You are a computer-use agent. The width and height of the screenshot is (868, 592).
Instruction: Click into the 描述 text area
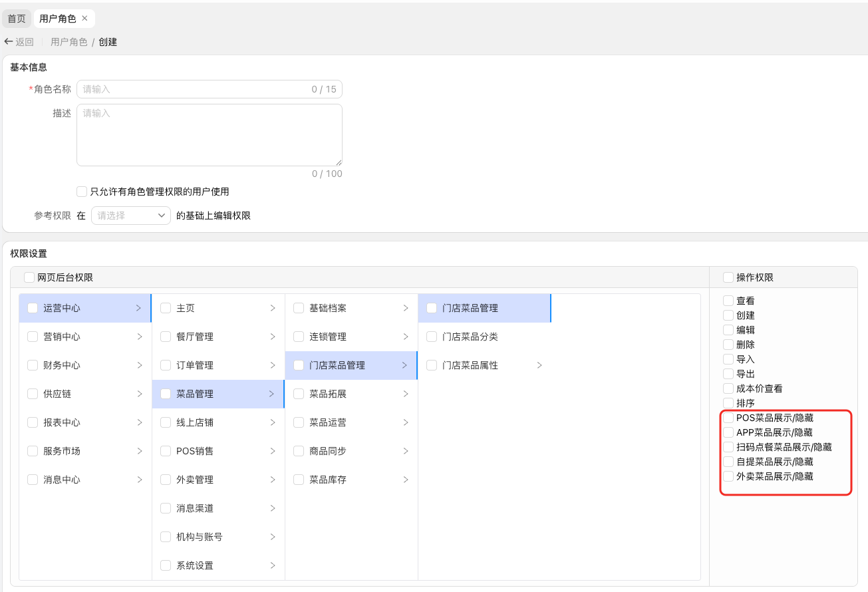point(210,135)
